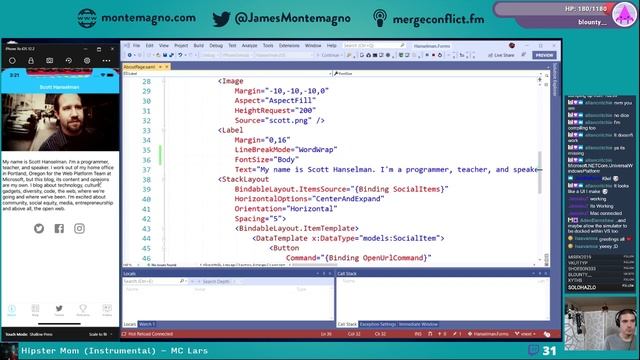Click the Navigate Backward icon
The height and width of the screenshot is (360, 640).
(130, 55)
